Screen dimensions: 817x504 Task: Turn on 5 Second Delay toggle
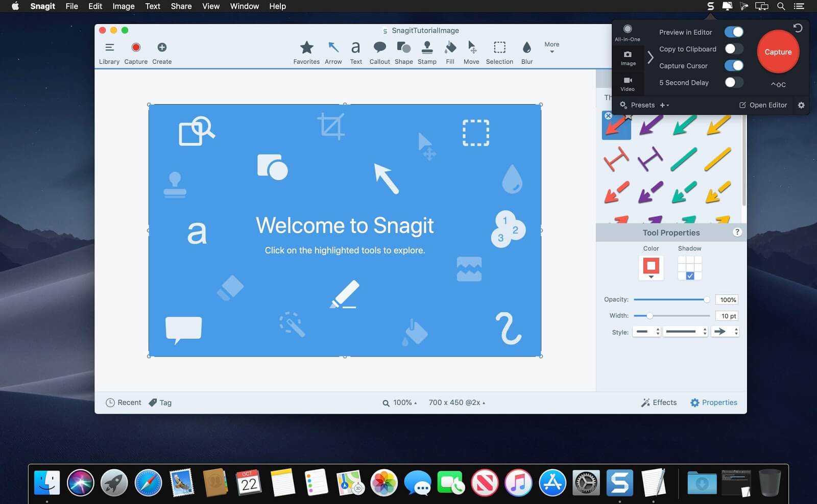(x=734, y=83)
